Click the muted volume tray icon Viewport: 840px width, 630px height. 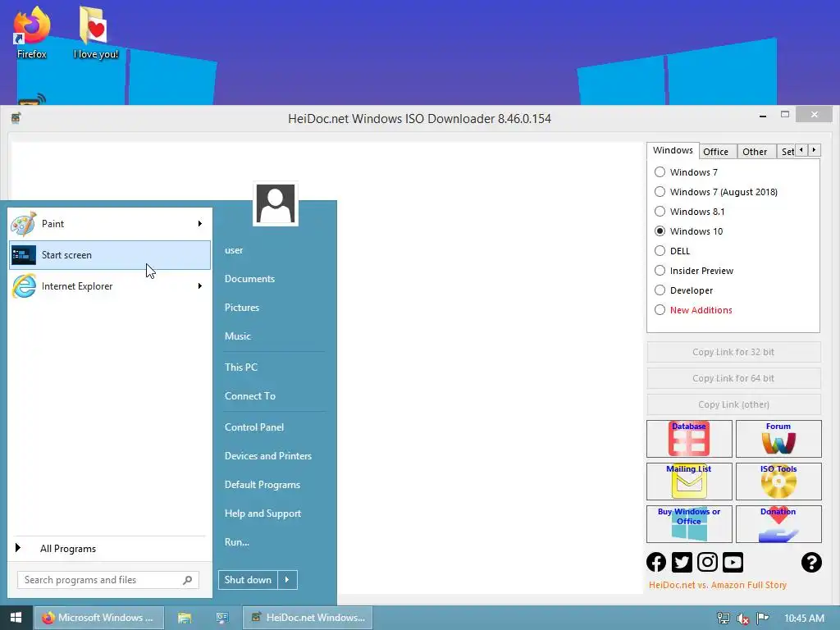[743, 619]
